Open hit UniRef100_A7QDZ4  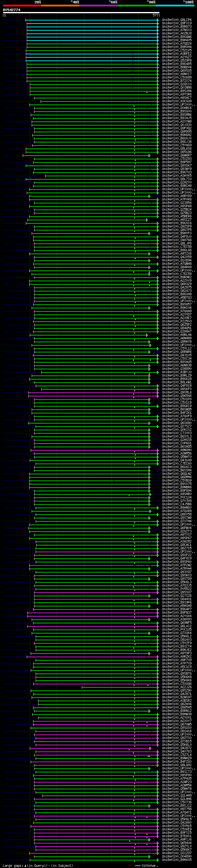coord(177,43)
